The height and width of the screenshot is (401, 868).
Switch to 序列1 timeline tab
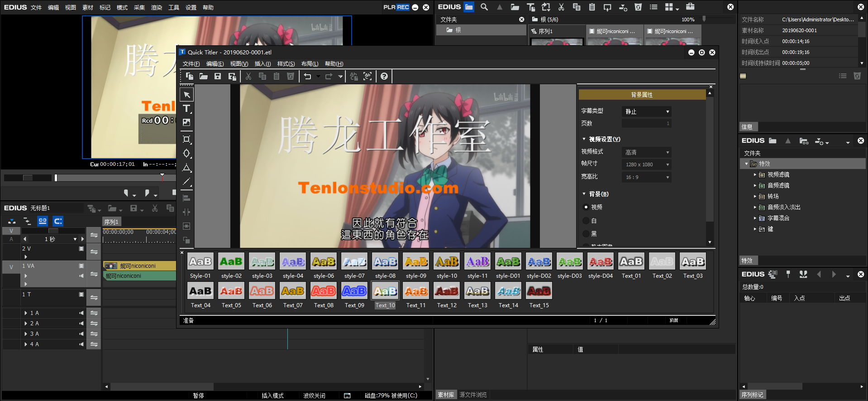(x=111, y=222)
